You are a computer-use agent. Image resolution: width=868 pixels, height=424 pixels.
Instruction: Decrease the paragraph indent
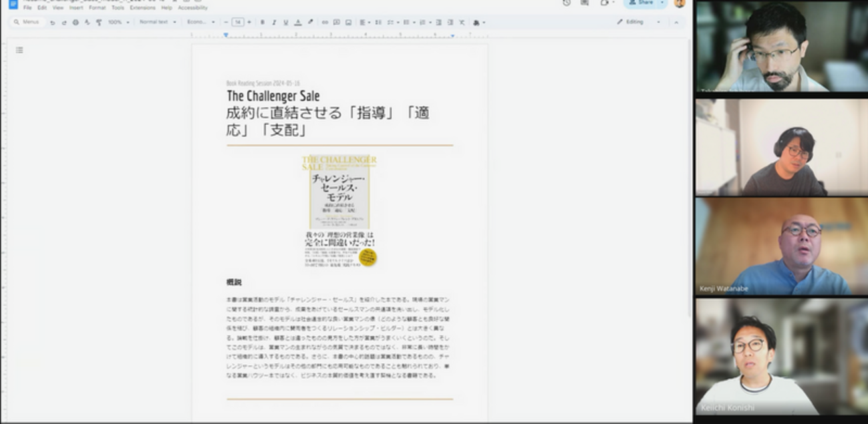pyautogui.click(x=439, y=22)
